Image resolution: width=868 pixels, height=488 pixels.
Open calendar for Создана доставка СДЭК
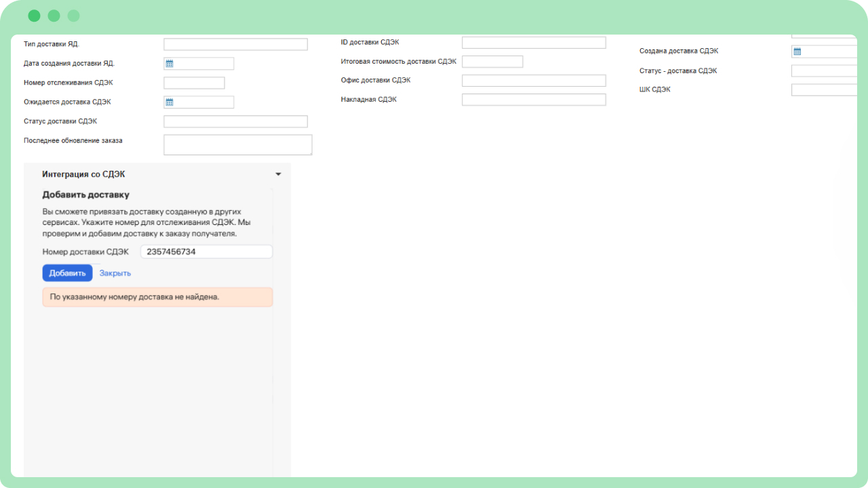coord(797,52)
